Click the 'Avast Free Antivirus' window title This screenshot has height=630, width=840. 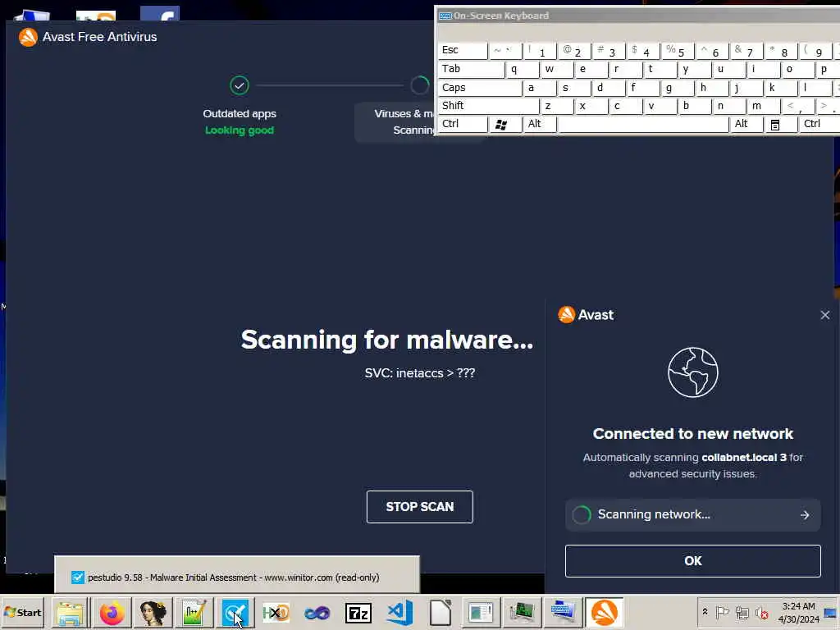[99, 37]
